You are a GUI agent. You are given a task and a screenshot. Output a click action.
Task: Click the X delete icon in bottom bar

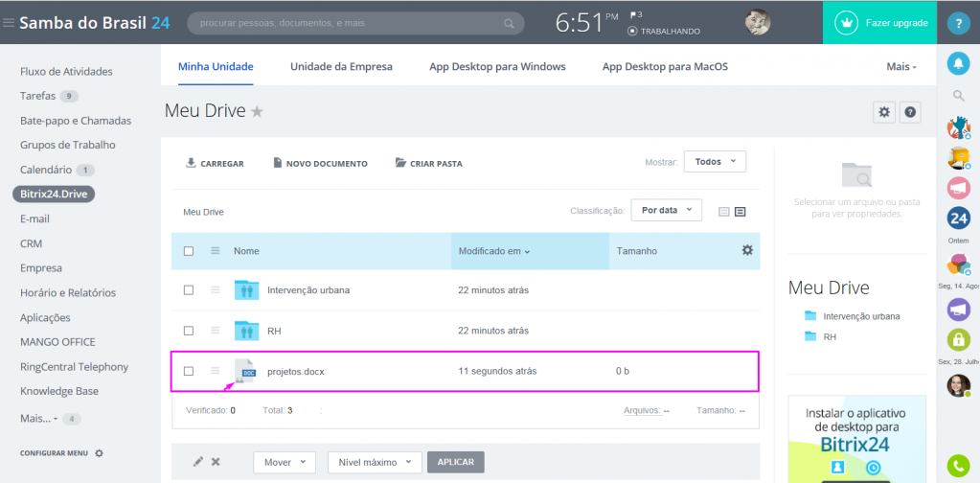pos(216,462)
